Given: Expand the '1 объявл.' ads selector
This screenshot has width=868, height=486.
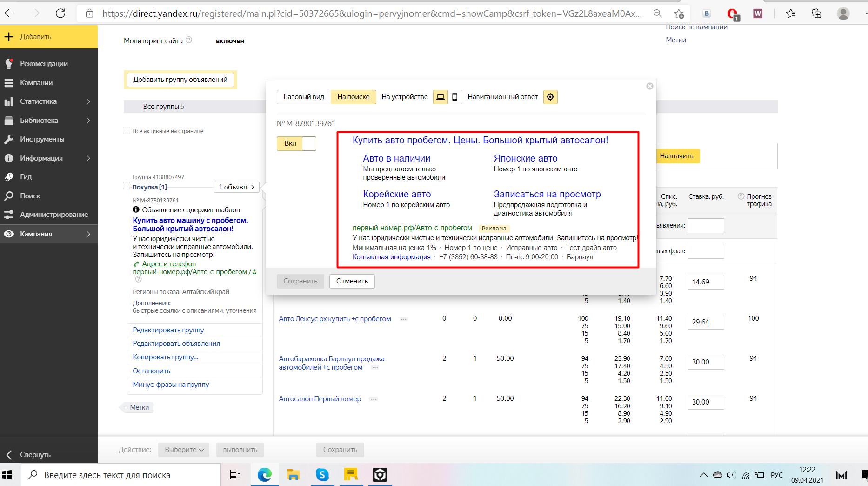Looking at the screenshot, I should (x=236, y=187).
